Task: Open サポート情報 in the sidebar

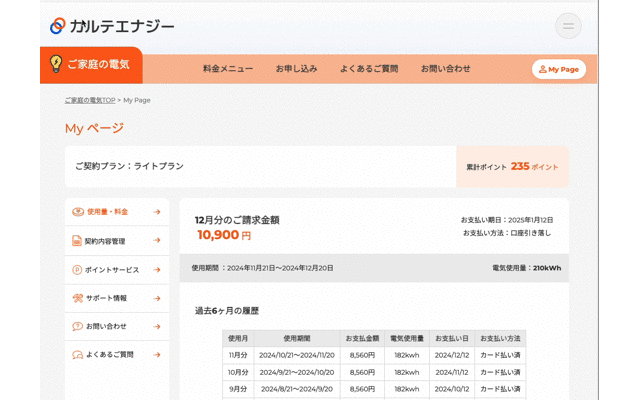Action: click(117, 298)
